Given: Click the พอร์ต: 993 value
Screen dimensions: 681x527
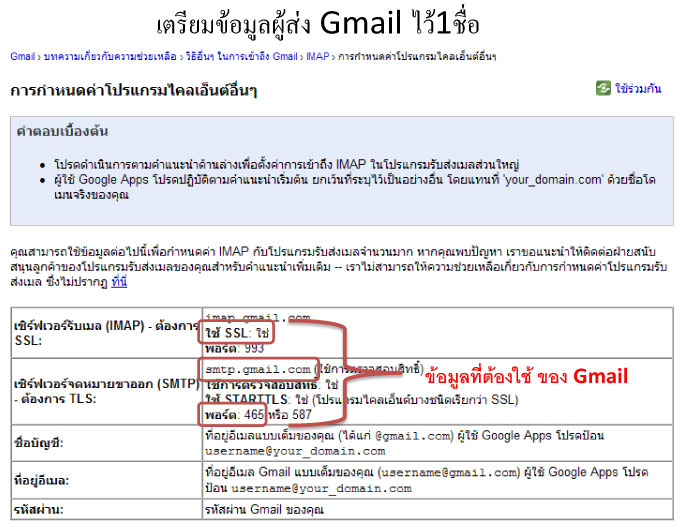Looking at the screenshot, I should pos(235,348).
